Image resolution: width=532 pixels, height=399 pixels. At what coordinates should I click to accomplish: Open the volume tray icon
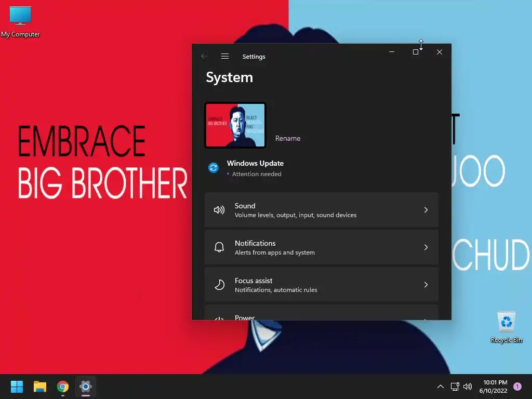pyautogui.click(x=468, y=387)
